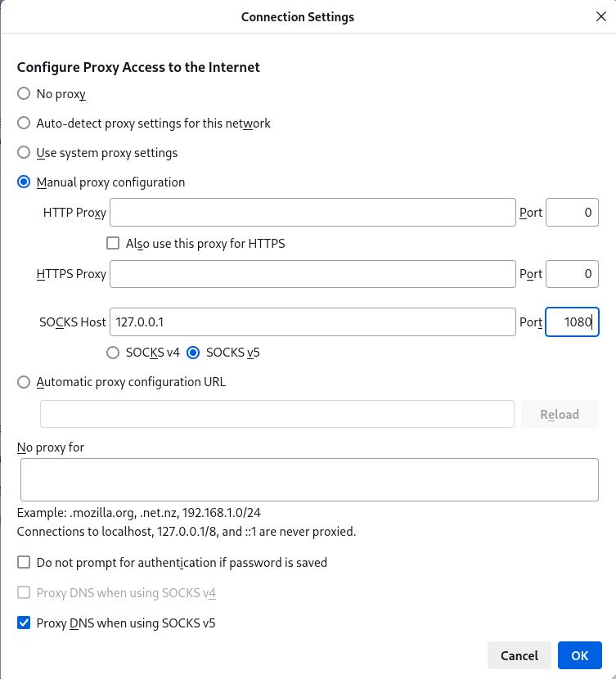The height and width of the screenshot is (679, 616).
Task: Choose Auto-detect proxy settings for this network
Action: 24,124
